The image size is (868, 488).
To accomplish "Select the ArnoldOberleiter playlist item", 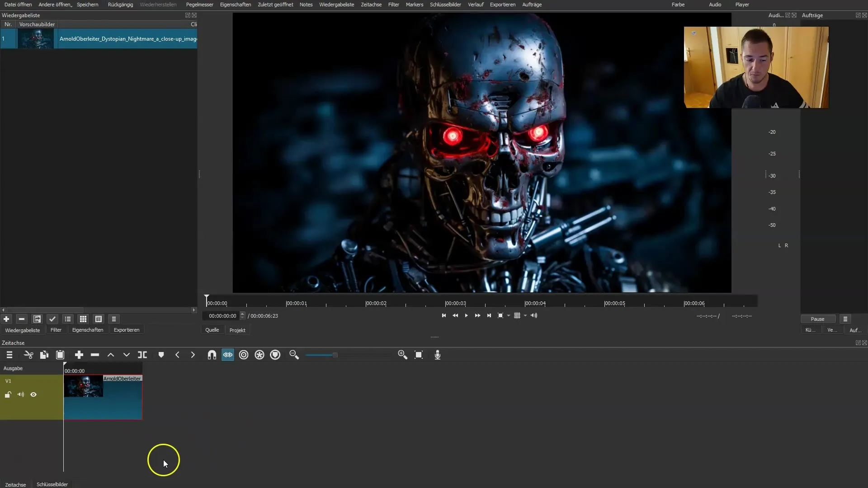I will click(x=99, y=39).
